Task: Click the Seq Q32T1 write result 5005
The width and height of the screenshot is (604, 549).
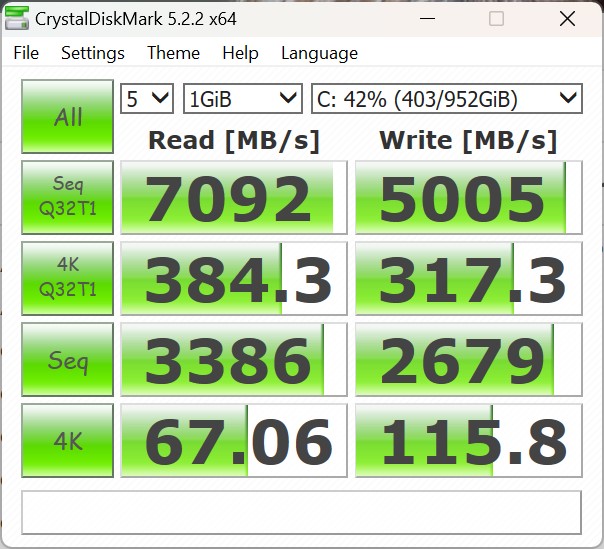Action: [x=468, y=197]
